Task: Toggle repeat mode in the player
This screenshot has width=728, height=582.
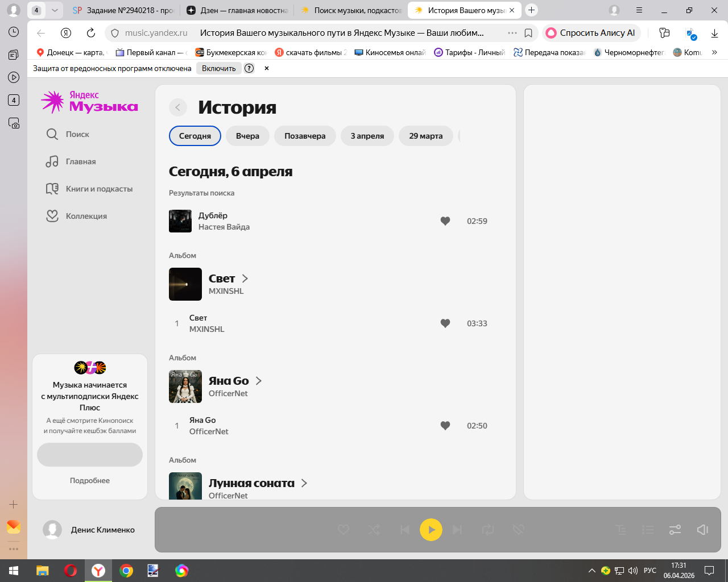Action: click(488, 530)
